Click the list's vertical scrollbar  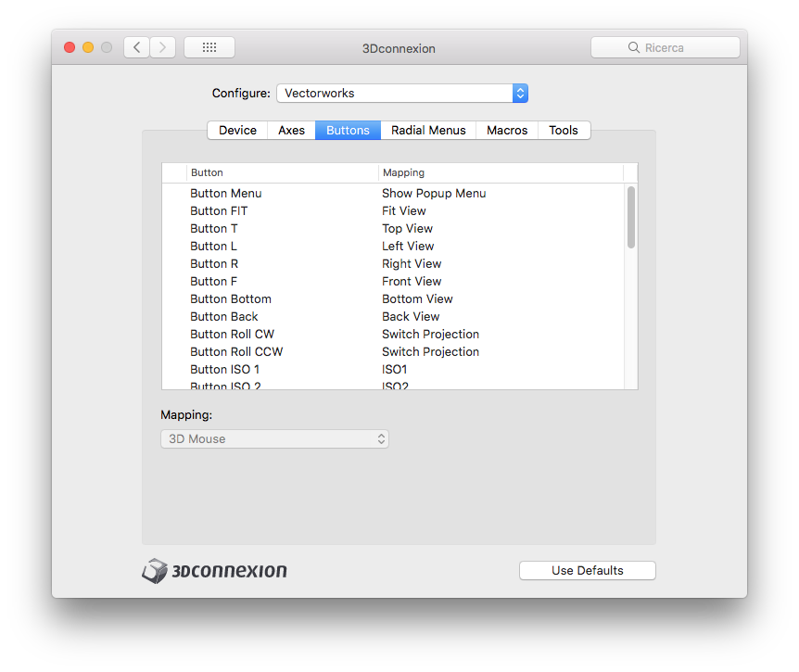tap(631, 218)
